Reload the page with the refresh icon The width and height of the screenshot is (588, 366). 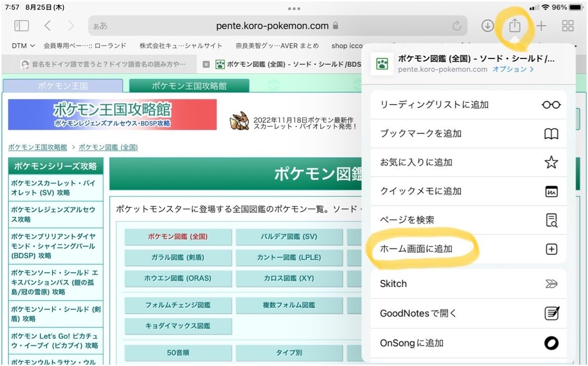click(457, 26)
